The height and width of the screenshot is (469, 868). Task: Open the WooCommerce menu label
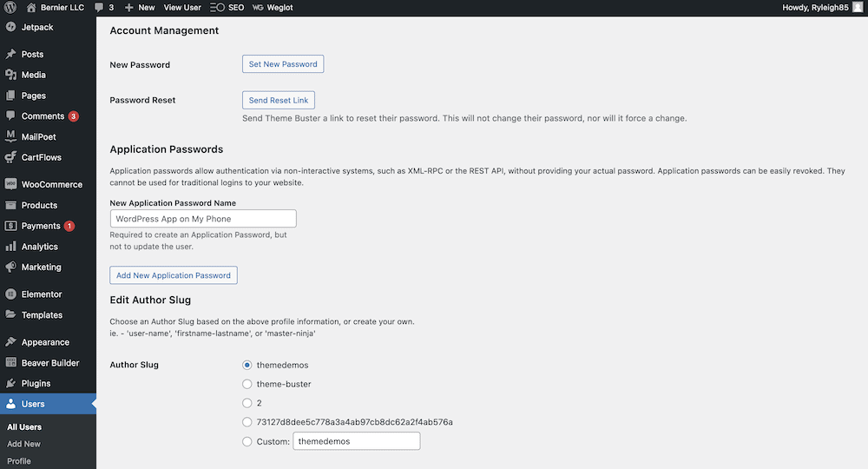[x=52, y=184]
